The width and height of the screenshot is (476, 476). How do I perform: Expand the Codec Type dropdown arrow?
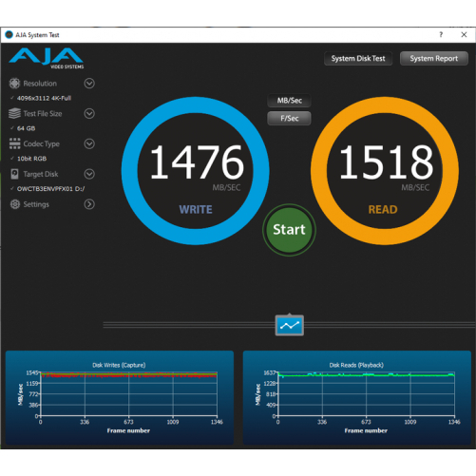[89, 143]
